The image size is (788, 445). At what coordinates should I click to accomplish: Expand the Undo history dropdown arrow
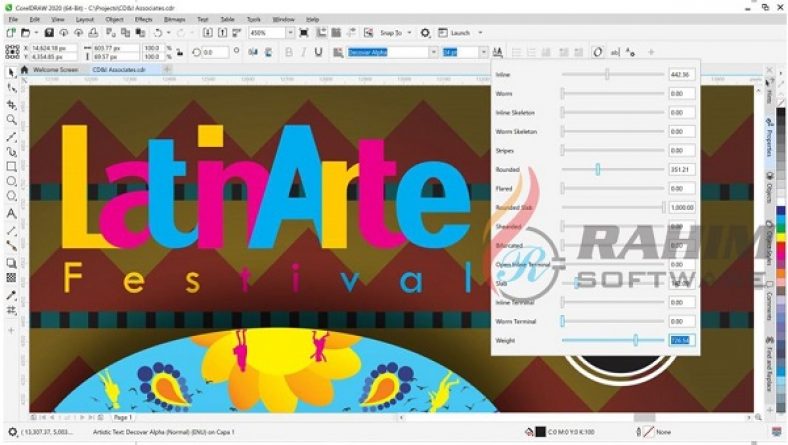(168, 33)
